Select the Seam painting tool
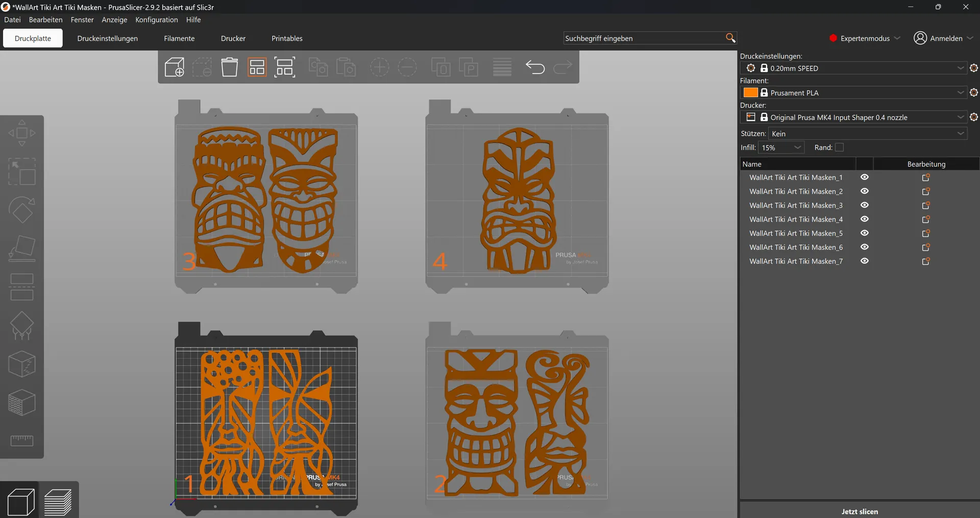The image size is (980, 518). coord(22,364)
